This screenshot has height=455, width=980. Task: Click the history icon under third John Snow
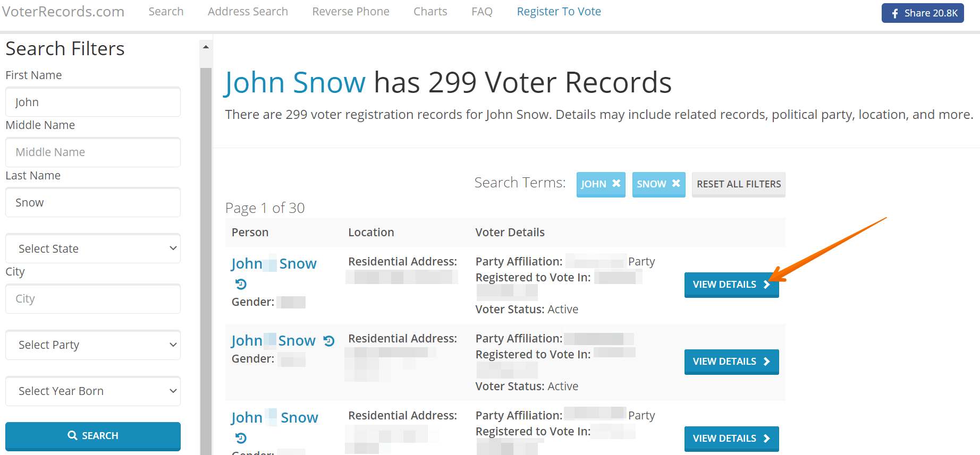241,438
